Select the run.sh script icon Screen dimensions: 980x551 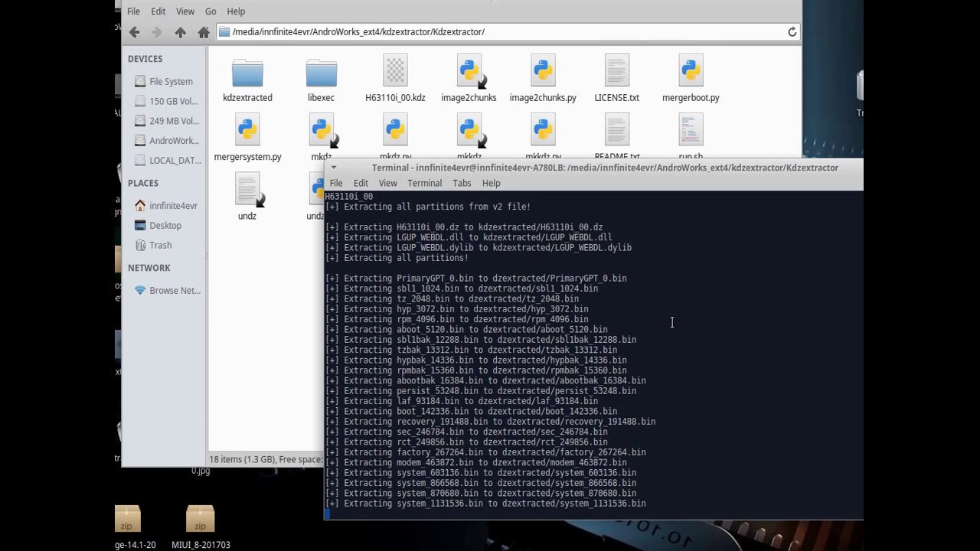tap(691, 130)
